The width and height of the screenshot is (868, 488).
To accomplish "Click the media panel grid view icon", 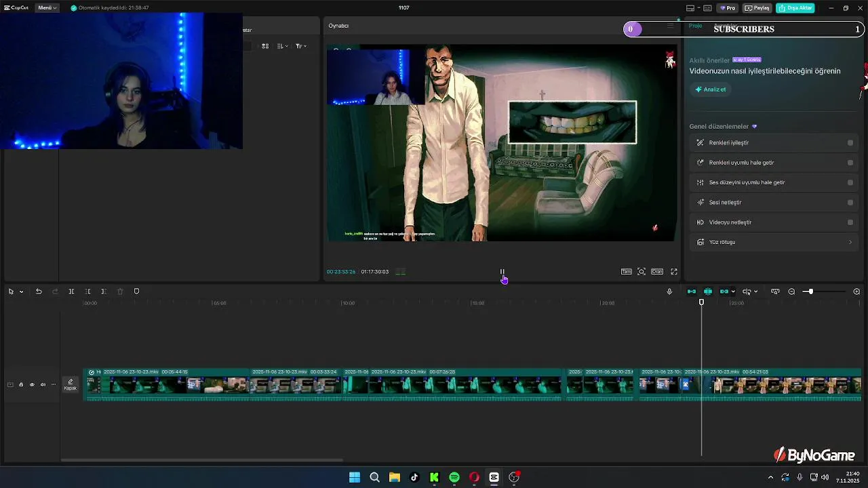I will pos(265,46).
